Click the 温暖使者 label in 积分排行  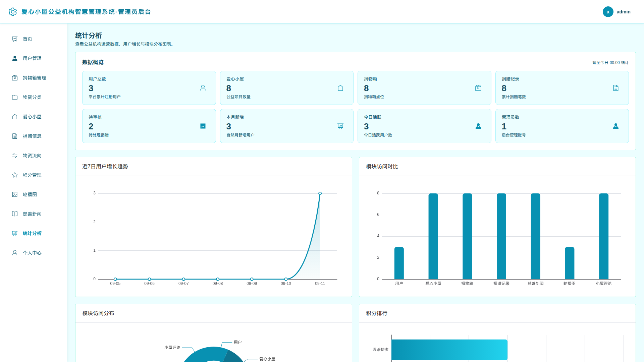[x=381, y=350]
